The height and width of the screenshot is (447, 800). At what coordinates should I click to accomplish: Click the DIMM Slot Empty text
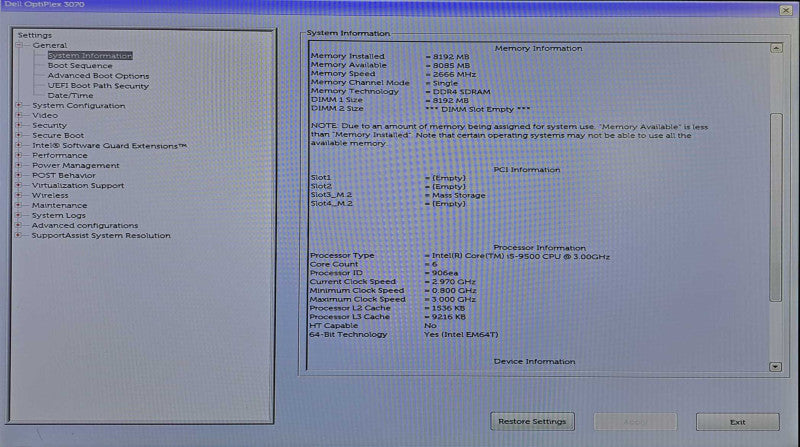coord(478,109)
